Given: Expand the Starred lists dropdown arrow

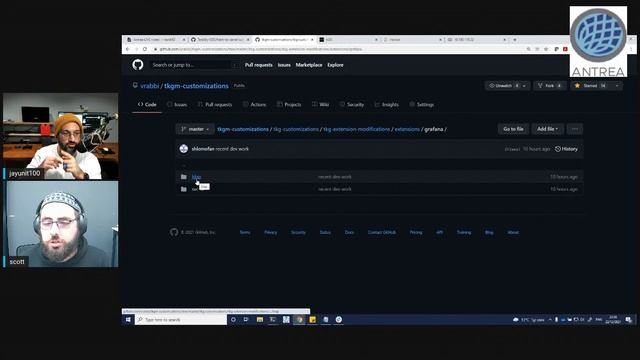Looking at the screenshot, I should 617,86.
